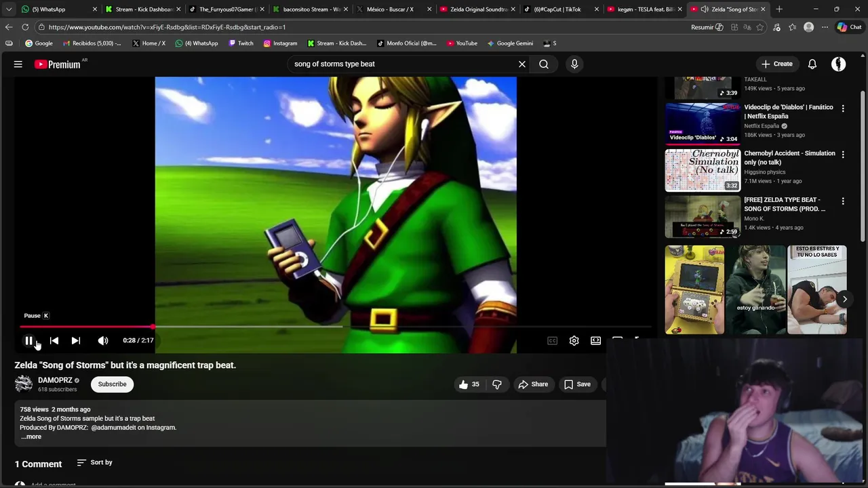Open the Home / X bookmark
Image resolution: width=868 pixels, height=488 pixels.
tap(149, 43)
